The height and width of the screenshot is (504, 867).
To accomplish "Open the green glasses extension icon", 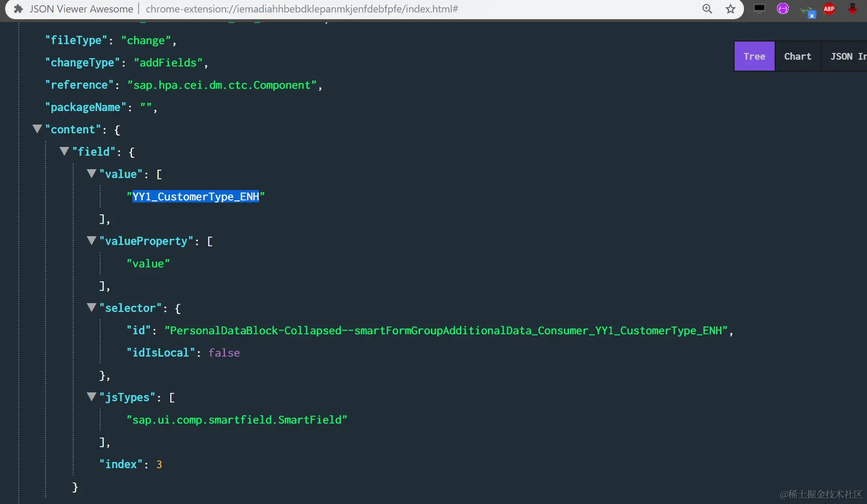I will tap(808, 10).
